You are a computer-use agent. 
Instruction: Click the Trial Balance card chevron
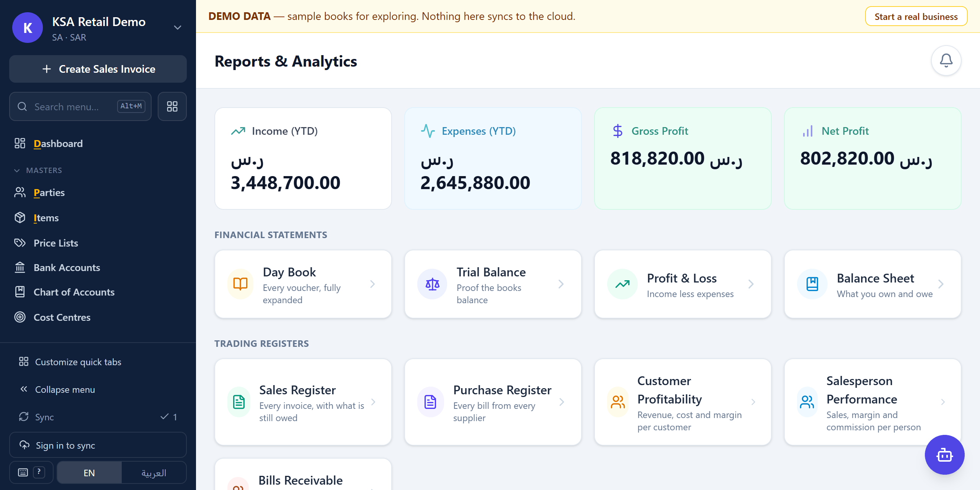[561, 284]
